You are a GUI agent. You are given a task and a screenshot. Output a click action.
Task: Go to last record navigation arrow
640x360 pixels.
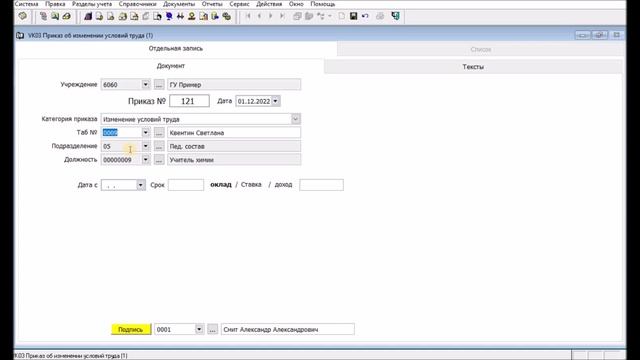282,16
